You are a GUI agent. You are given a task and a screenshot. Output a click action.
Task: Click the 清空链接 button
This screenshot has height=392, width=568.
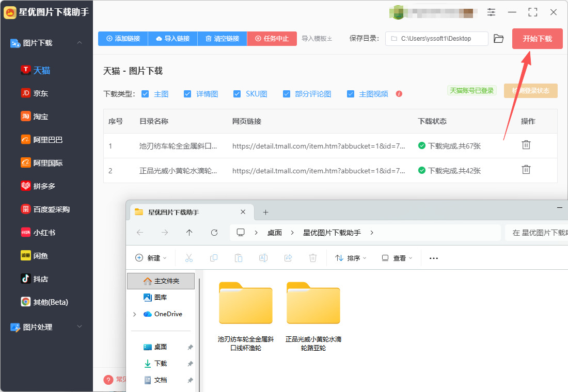pyautogui.click(x=223, y=38)
